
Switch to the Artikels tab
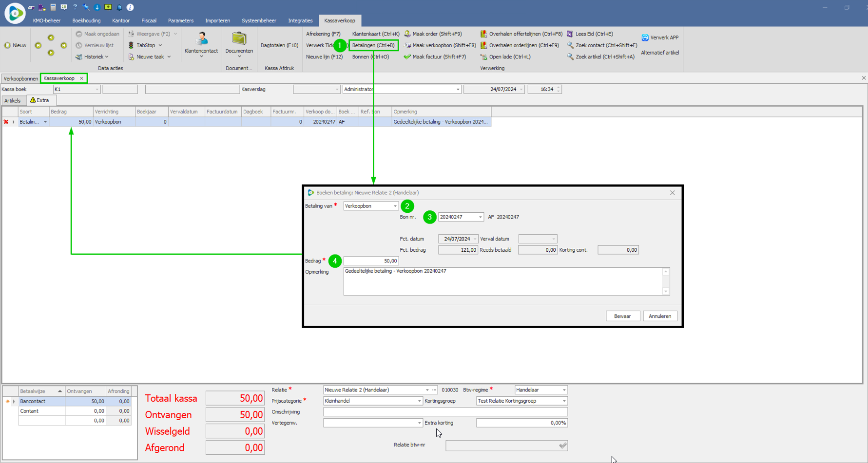coord(13,101)
